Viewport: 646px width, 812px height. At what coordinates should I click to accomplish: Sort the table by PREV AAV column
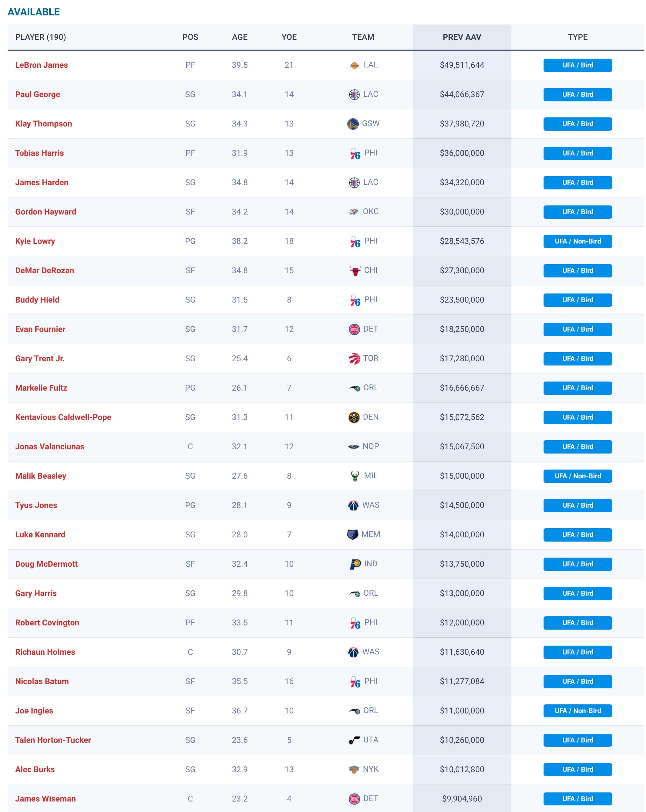462,37
